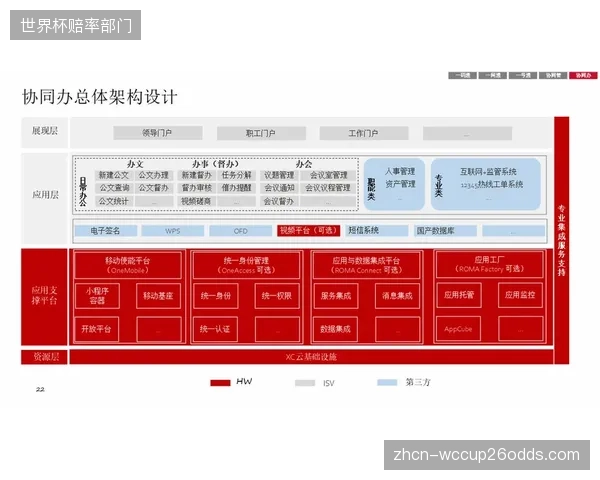The width and height of the screenshot is (600, 480).
Task: Click the red HW legend swatch
Action: [220, 383]
